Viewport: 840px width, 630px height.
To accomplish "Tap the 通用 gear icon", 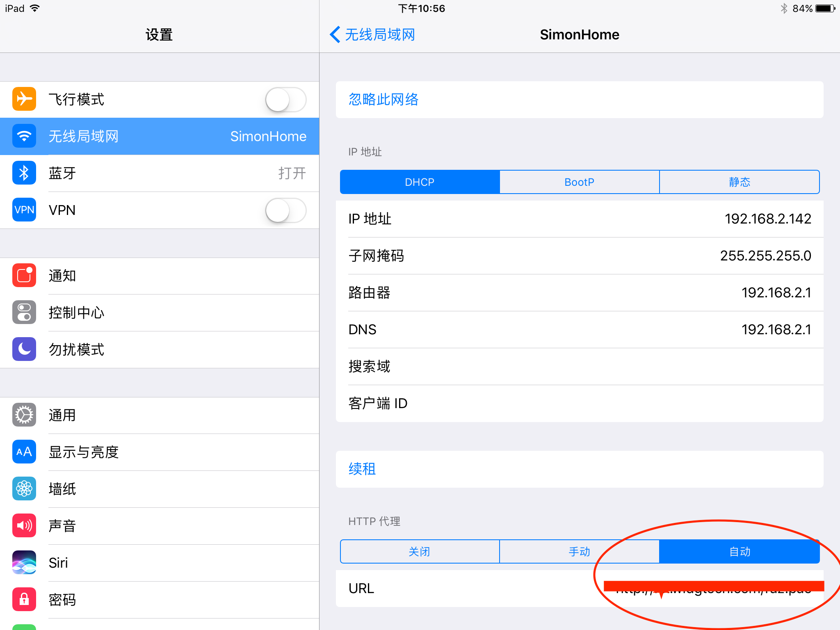I will coord(24,415).
